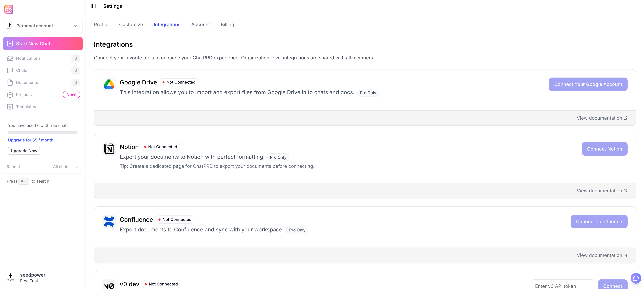Click the Confluence logo icon
This screenshot has height=289, width=644.
pyautogui.click(x=109, y=221)
